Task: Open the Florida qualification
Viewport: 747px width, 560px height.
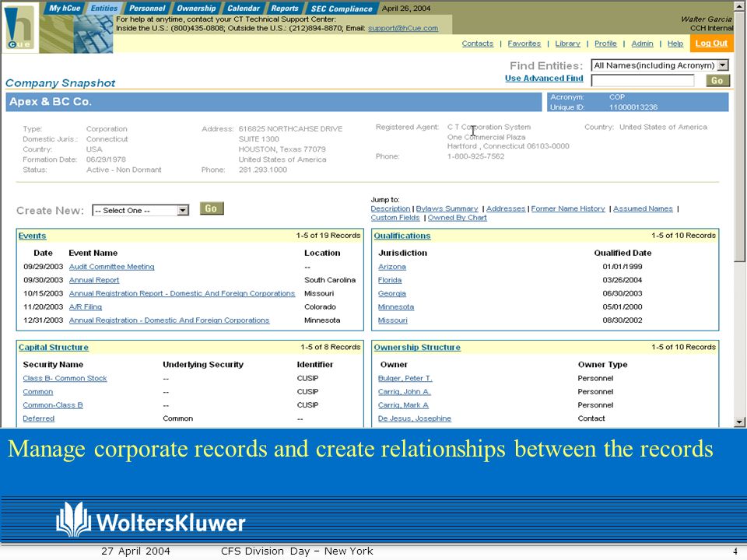Action: 390,280
